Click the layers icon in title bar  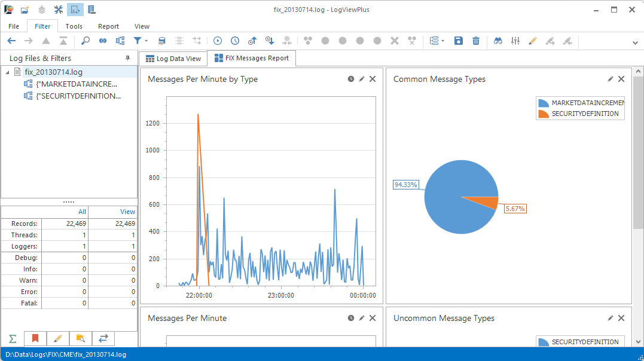point(41,10)
